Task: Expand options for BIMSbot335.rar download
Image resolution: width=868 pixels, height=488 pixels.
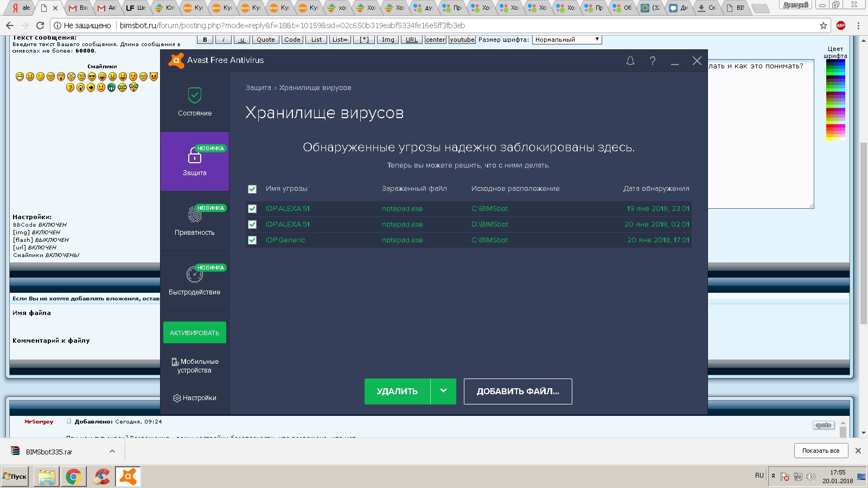Action: (x=112, y=451)
